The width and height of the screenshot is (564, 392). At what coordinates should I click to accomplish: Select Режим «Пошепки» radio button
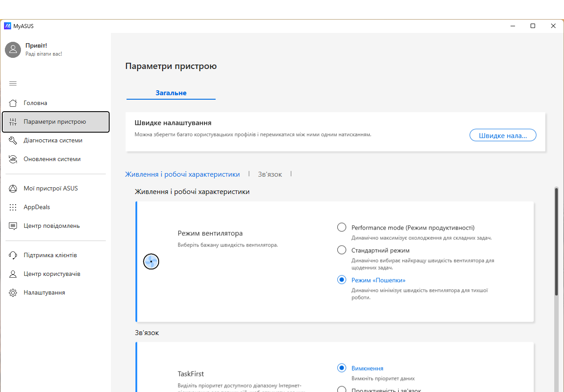pyautogui.click(x=342, y=280)
